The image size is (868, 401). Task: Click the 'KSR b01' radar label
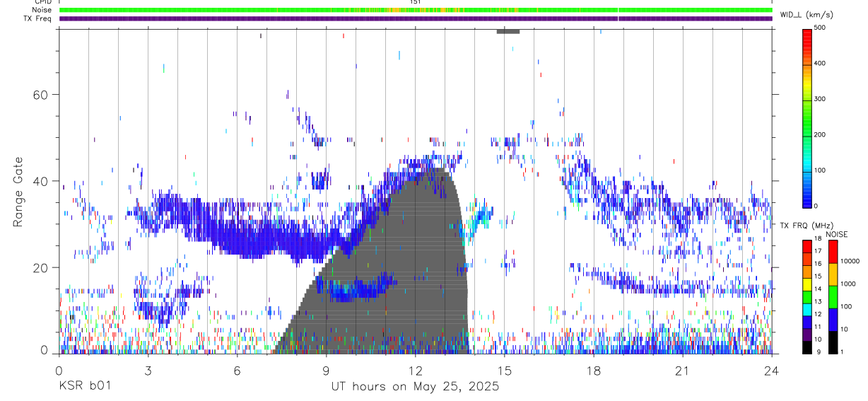(x=84, y=386)
